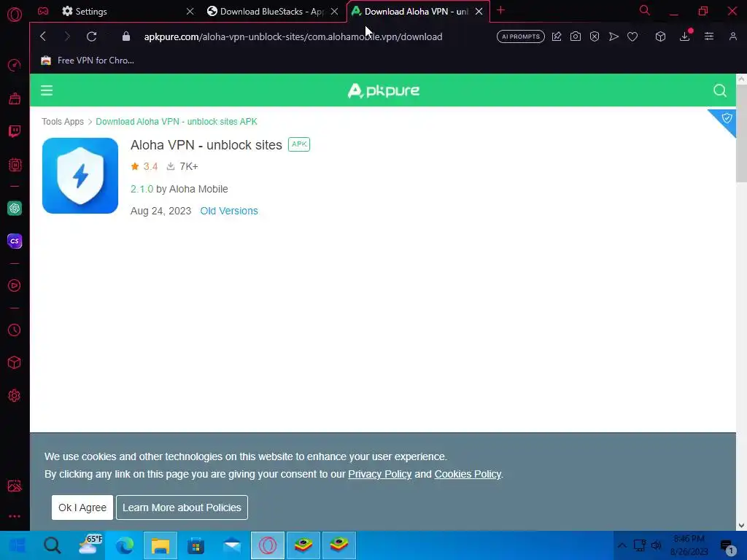Open the Cookies Policy link
The width and height of the screenshot is (747, 560).
click(x=468, y=474)
